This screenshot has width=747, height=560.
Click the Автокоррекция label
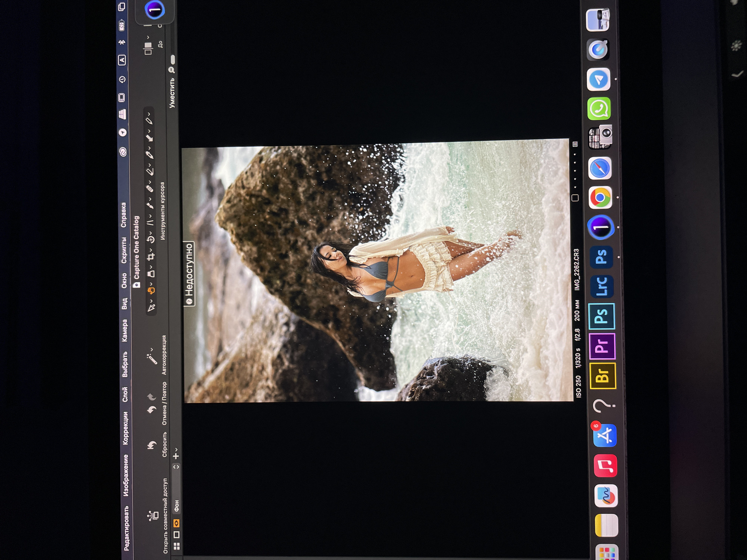164,355
